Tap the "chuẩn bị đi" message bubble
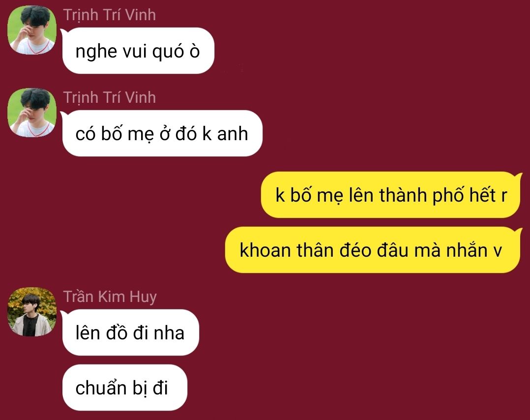This screenshot has height=420, width=530. (124, 388)
